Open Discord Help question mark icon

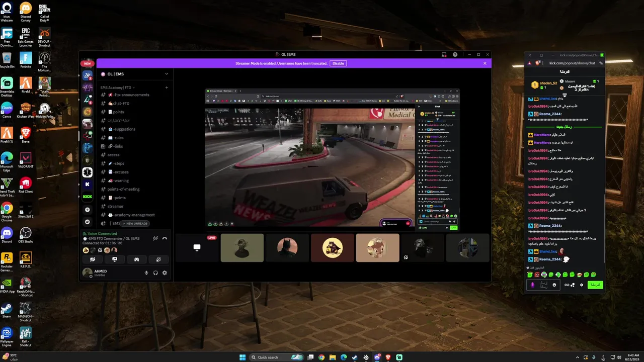[455, 54]
